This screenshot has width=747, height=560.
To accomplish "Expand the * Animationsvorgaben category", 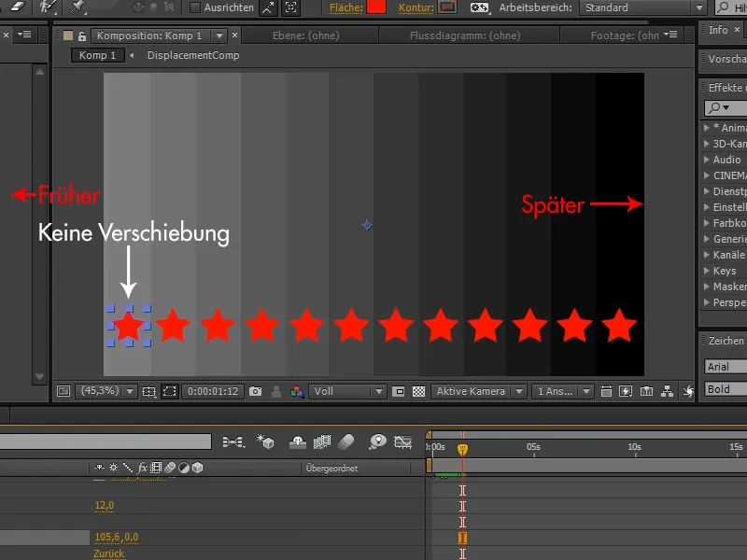I will pos(707,128).
